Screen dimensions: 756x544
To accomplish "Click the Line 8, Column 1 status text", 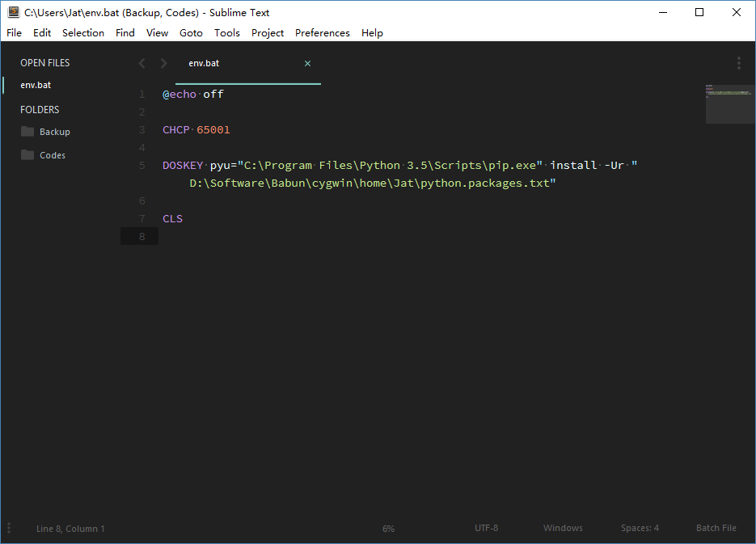I will click(70, 529).
